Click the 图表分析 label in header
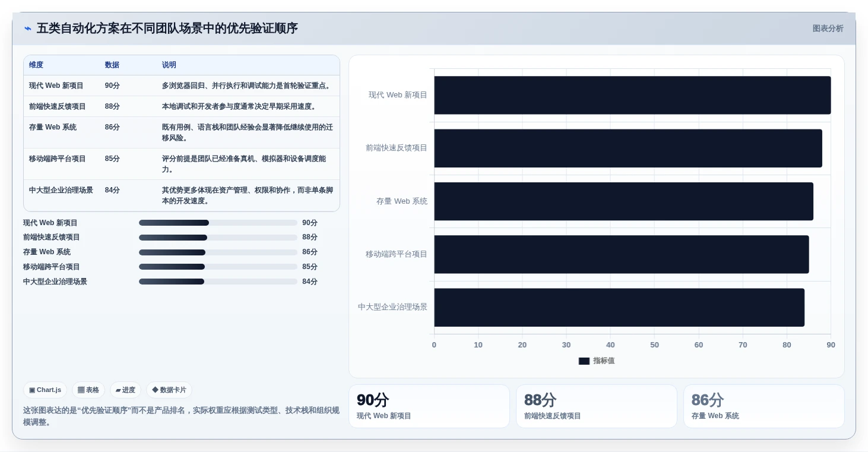 pyautogui.click(x=828, y=29)
